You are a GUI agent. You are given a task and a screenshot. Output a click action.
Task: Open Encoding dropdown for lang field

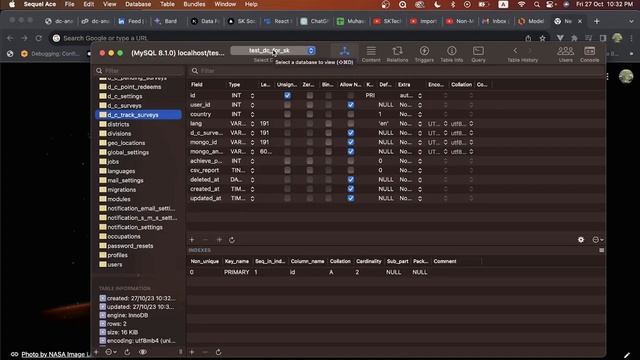pyautogui.click(x=445, y=124)
